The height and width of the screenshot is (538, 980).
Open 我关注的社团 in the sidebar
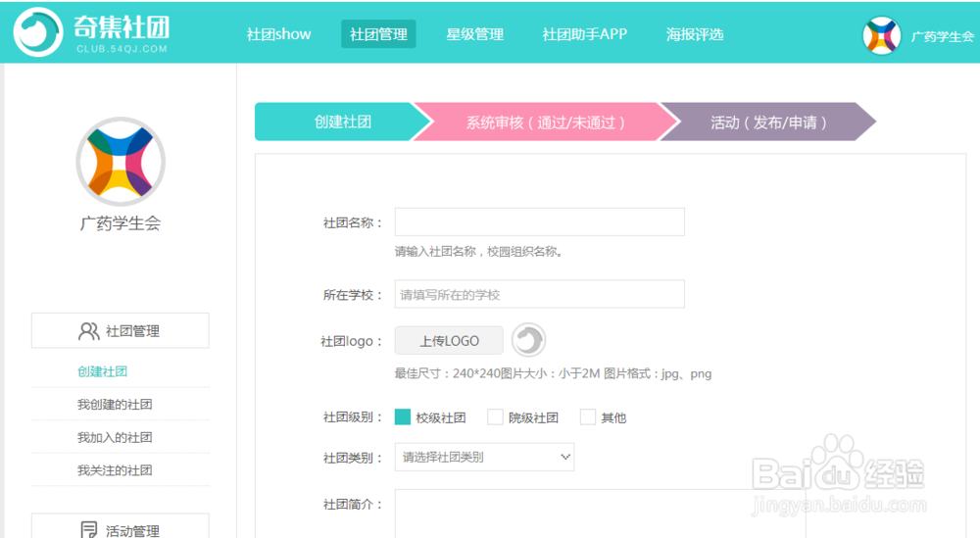click(x=115, y=469)
